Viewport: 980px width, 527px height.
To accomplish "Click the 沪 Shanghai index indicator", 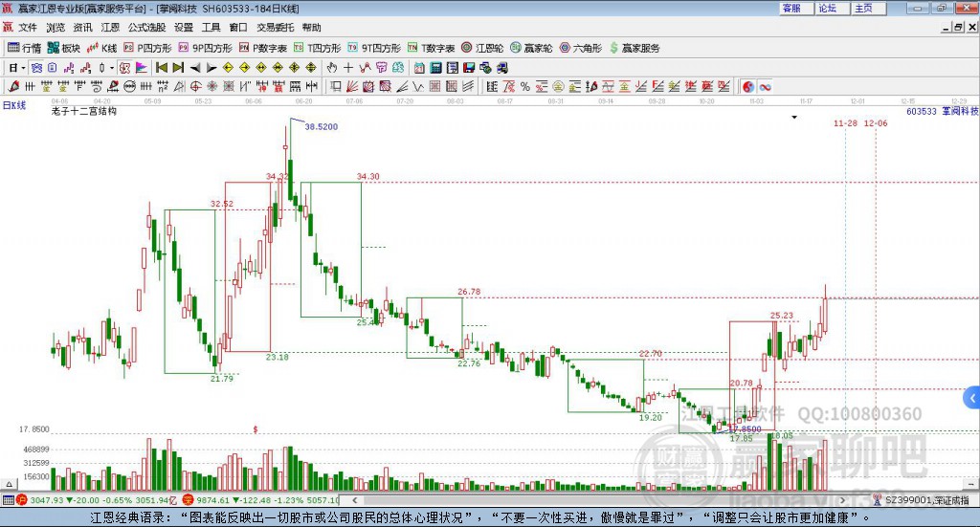I will (x=22, y=500).
